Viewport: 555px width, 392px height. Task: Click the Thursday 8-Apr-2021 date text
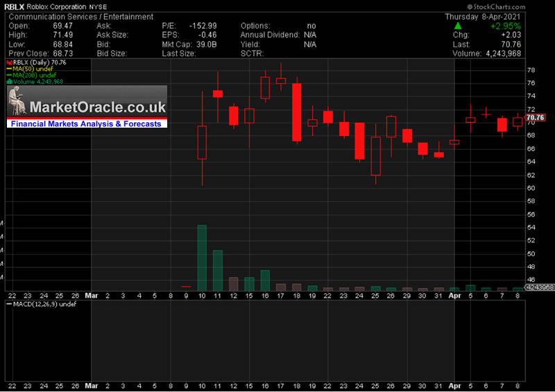point(483,17)
